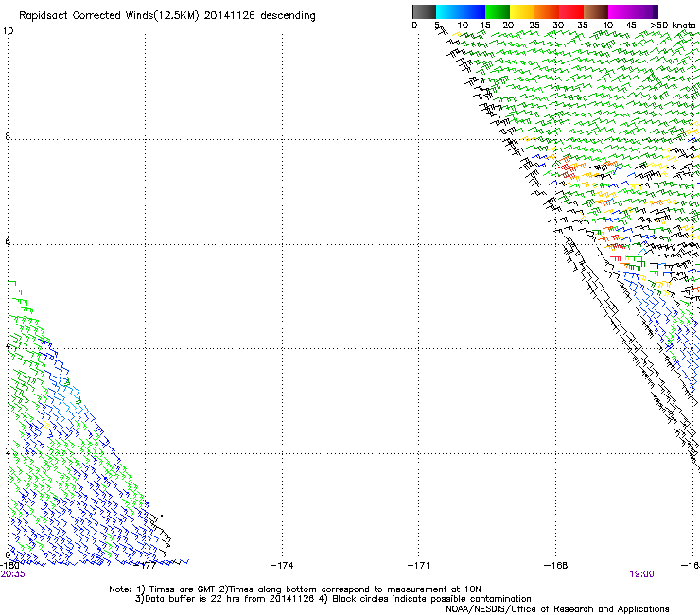The image size is (700, 615).
Task: Click the NOAA/NESDIS credit text
Action: click(557, 608)
